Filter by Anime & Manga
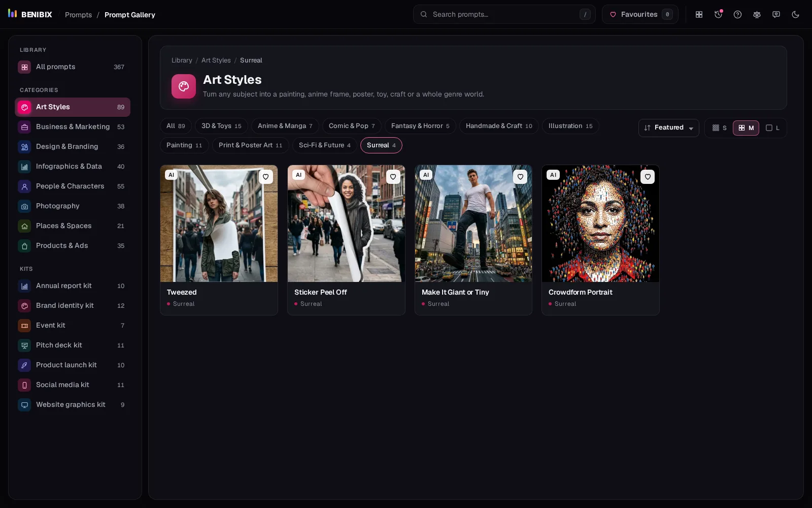 click(285, 126)
